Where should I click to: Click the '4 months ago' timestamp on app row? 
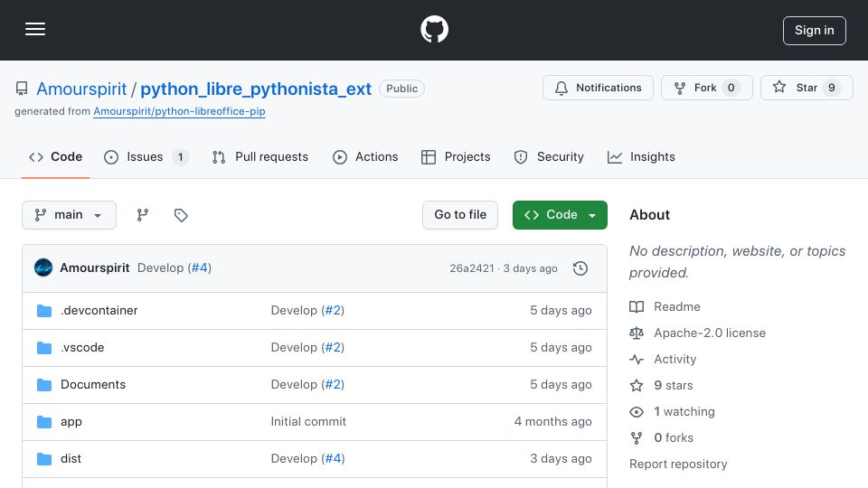click(552, 422)
